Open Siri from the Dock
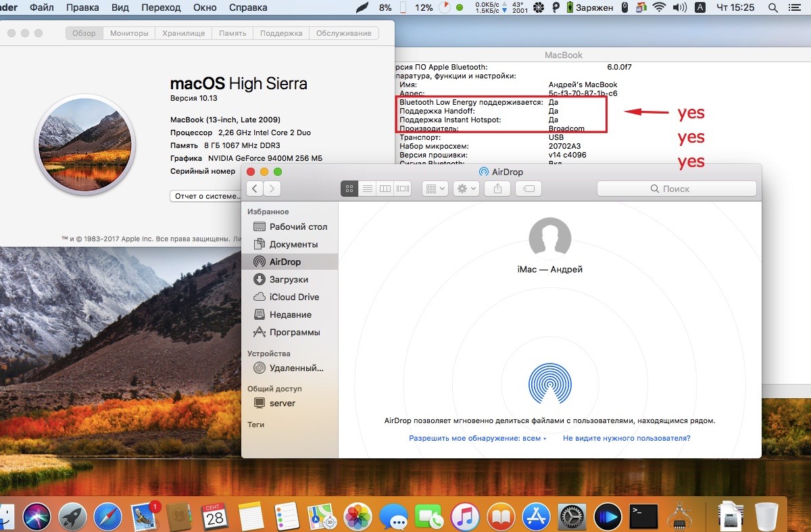Viewport: 811px width, 532px height. [x=37, y=518]
